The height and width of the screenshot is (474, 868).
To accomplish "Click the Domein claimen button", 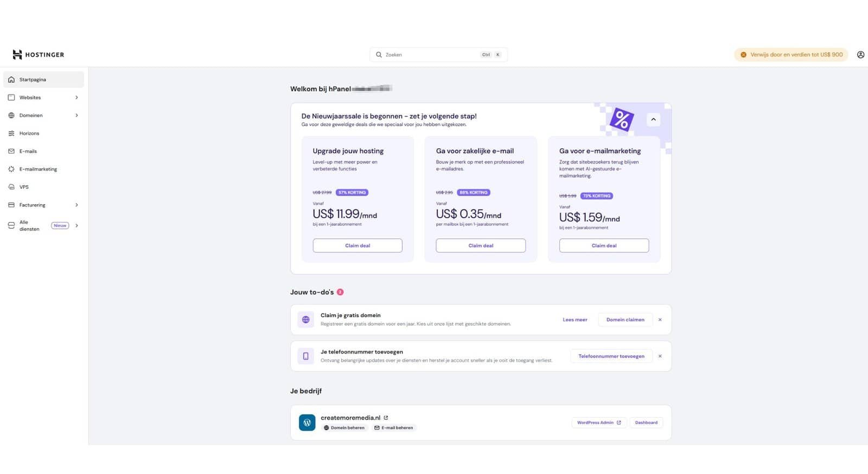I will pos(625,320).
